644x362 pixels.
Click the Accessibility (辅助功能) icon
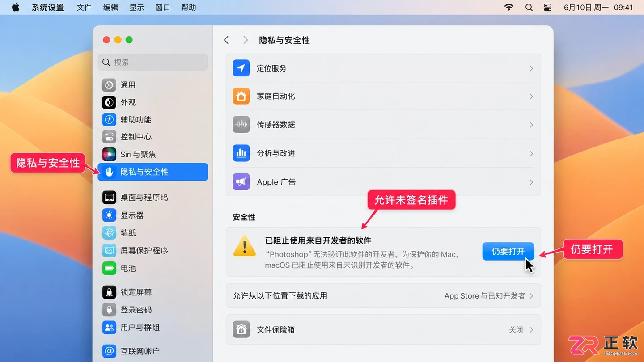109,119
